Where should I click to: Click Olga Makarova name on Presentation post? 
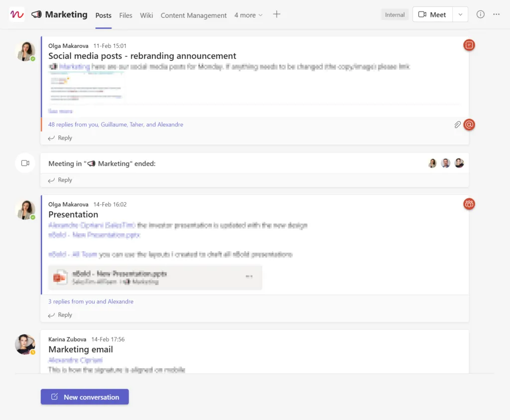pyautogui.click(x=68, y=204)
